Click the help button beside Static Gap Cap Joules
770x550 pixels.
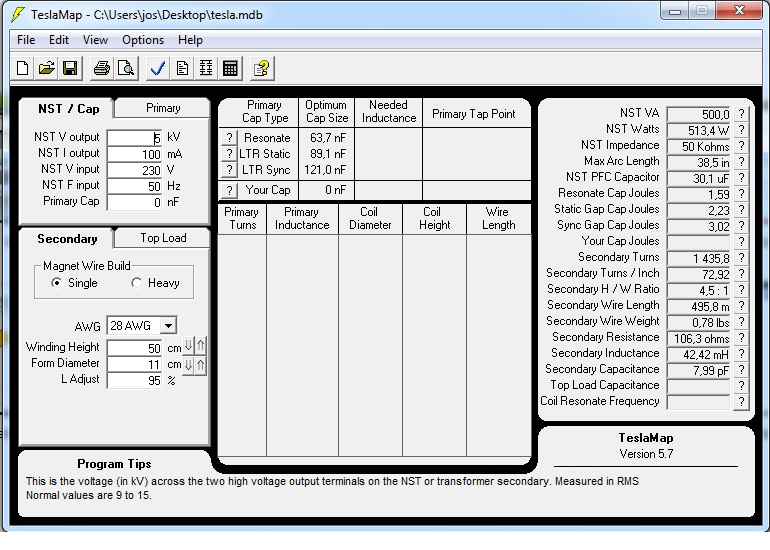coord(742,210)
